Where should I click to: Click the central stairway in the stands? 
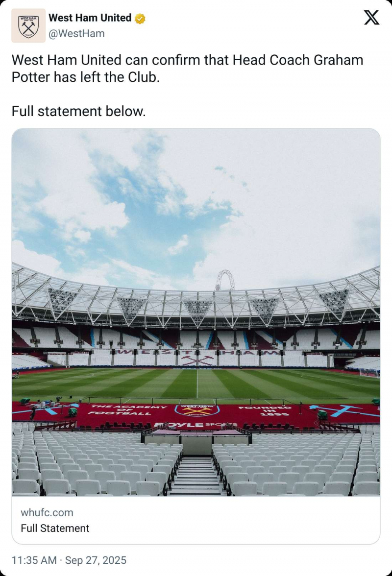coord(196,475)
